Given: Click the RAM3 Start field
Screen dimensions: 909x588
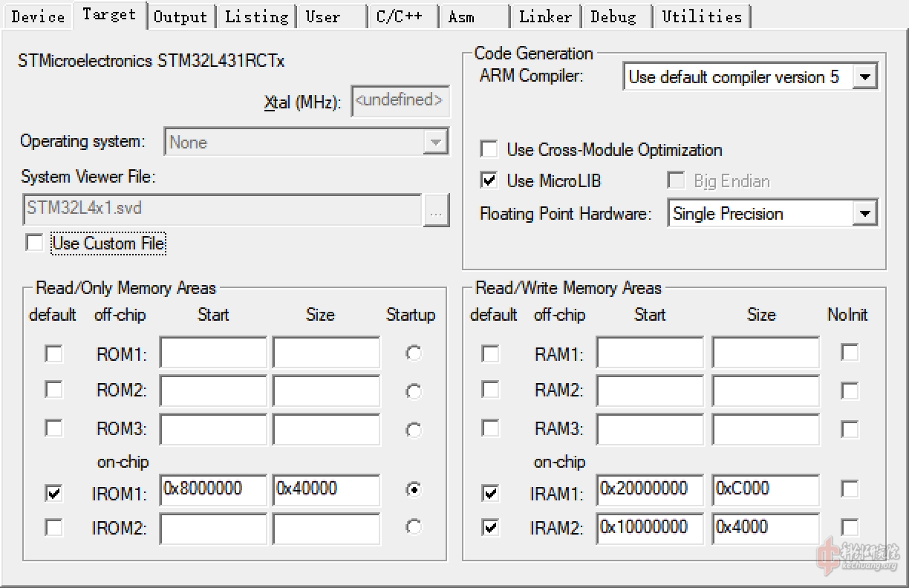Looking at the screenshot, I should tap(650, 429).
